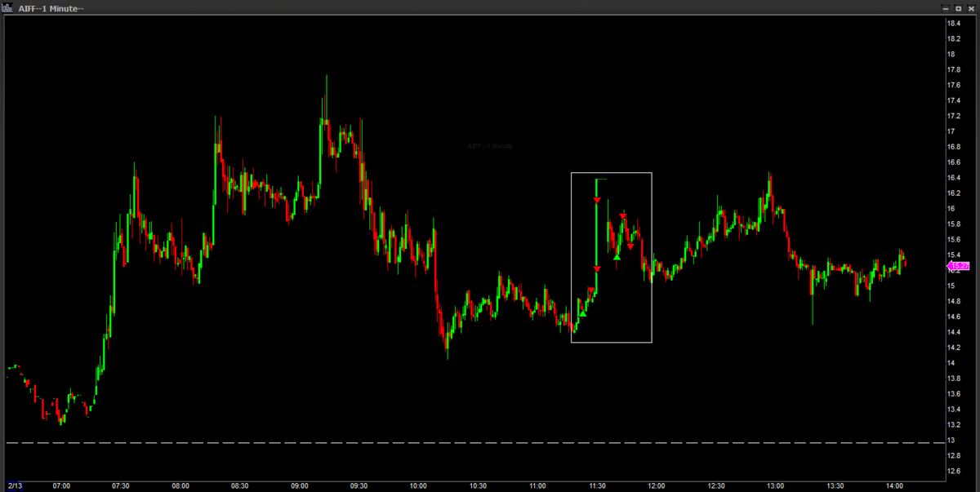
Task: Click the 14.6 price axis label
Action: click(x=952, y=317)
